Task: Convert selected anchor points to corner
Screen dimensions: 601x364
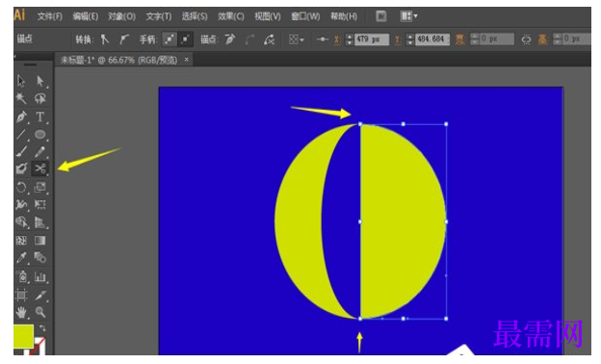Action: pyautogui.click(x=105, y=39)
